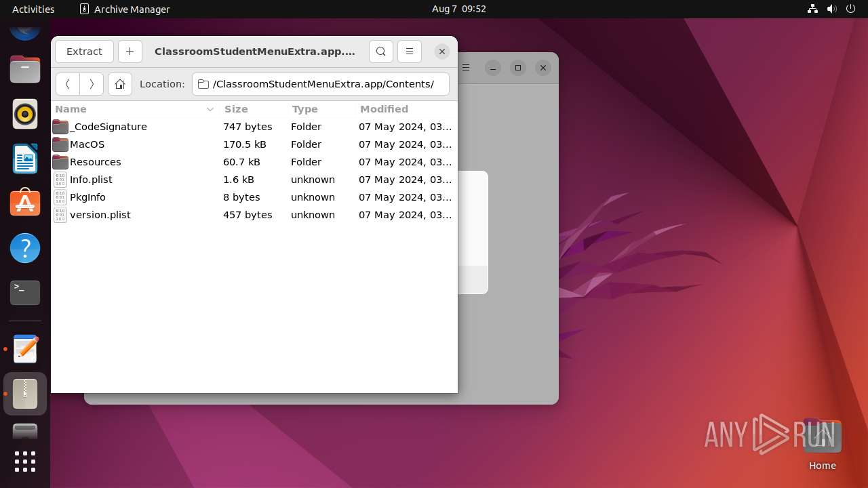Open the network status icon in system tray
This screenshot has height=488, width=868.
pyautogui.click(x=812, y=9)
